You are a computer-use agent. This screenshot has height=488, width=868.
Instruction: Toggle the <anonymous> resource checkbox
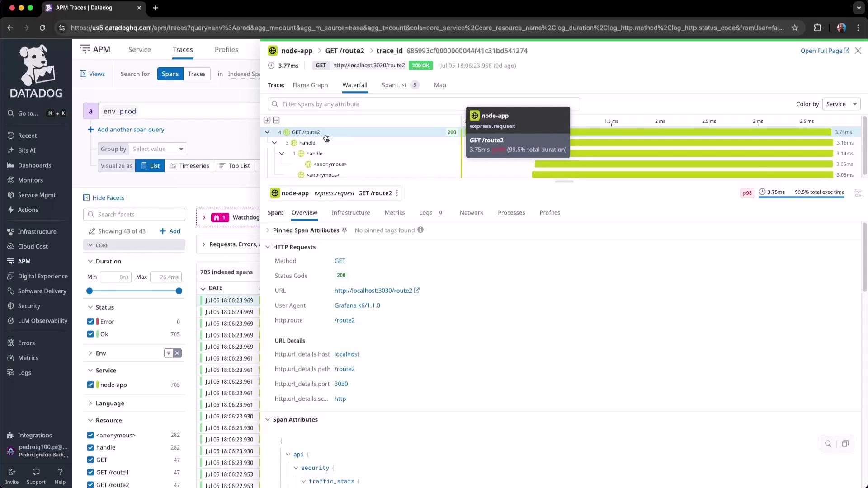point(90,436)
